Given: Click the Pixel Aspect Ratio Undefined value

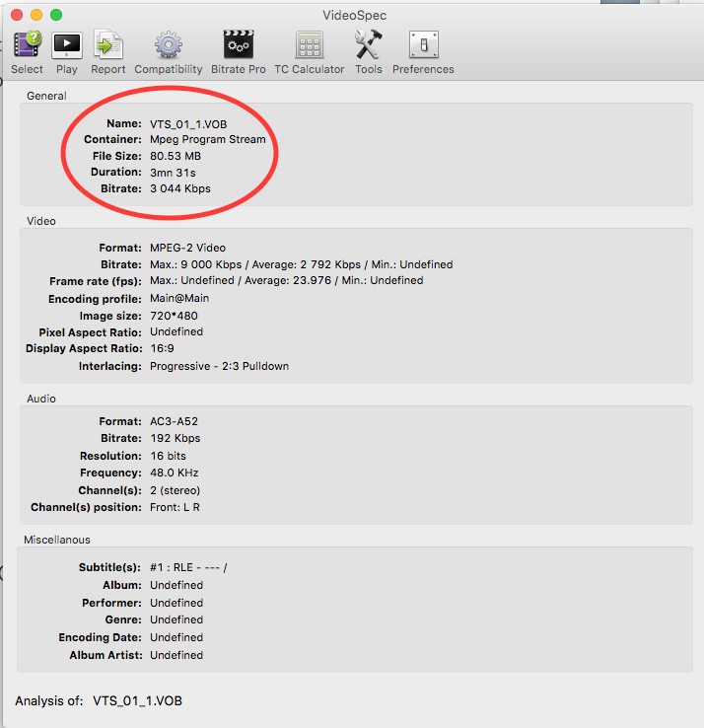Looking at the screenshot, I should pos(176,332).
